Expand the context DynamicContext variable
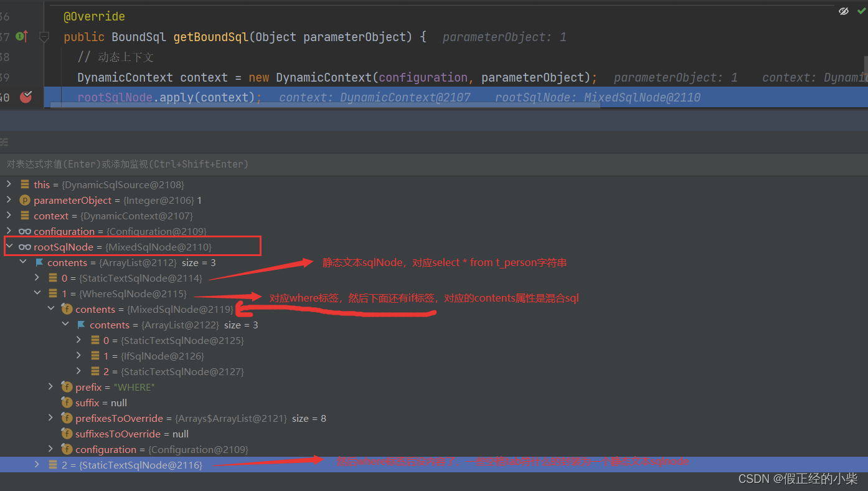 8,216
